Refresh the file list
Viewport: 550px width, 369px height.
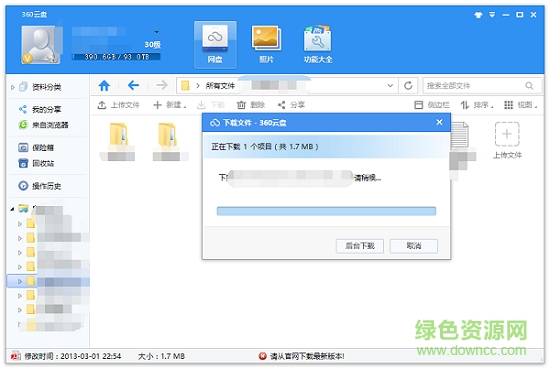tap(408, 86)
